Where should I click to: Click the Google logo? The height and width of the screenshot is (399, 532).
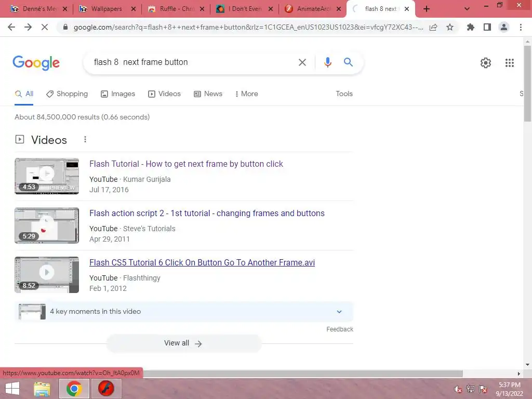tap(36, 63)
